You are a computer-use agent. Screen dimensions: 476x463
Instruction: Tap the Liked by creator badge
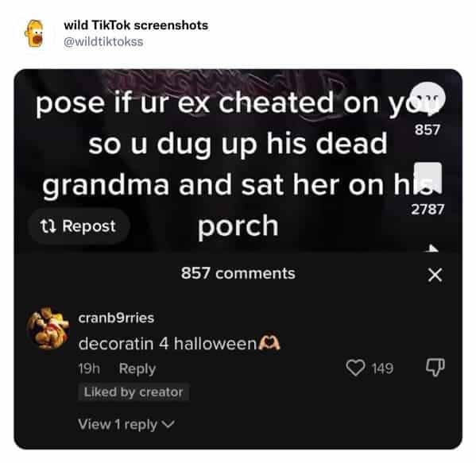[134, 392]
